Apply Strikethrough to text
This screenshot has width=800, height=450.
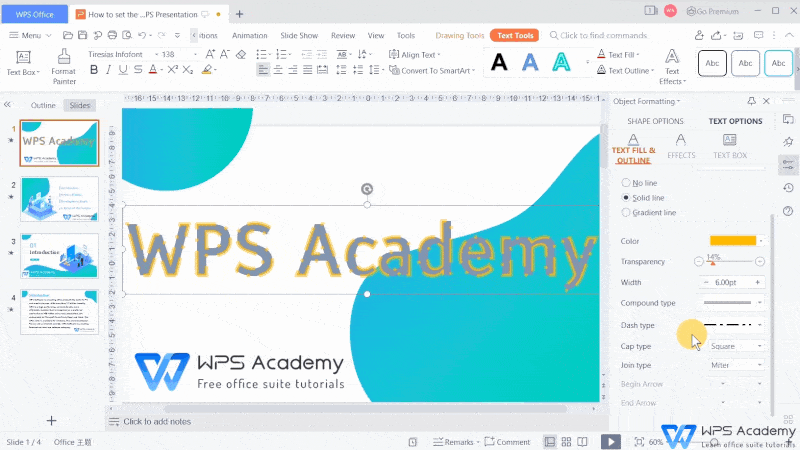pos(138,70)
